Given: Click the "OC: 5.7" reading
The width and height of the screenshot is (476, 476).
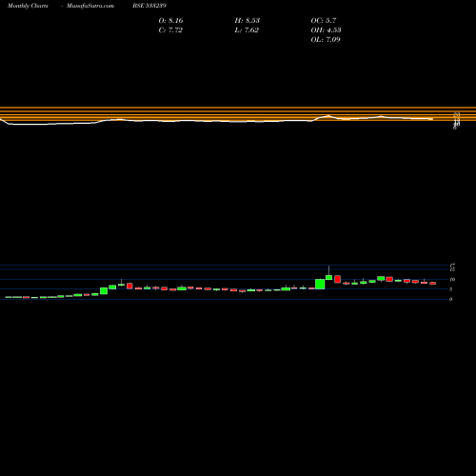Looking at the screenshot, I should click(324, 21).
